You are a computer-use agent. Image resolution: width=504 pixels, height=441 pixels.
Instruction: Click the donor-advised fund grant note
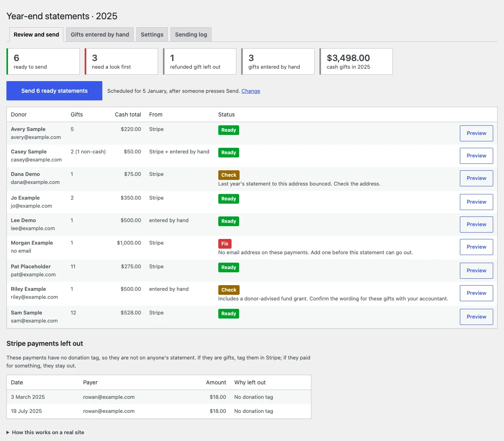click(x=333, y=299)
